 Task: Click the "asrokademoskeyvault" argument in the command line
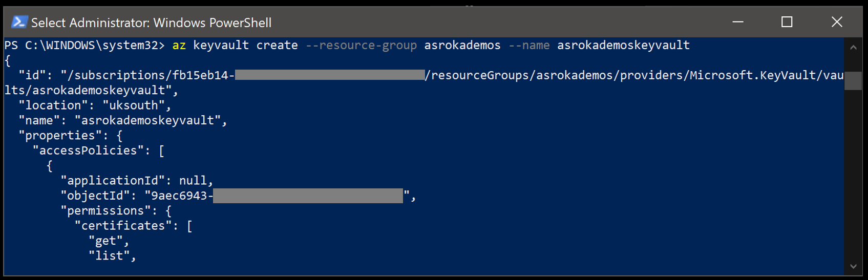[623, 45]
